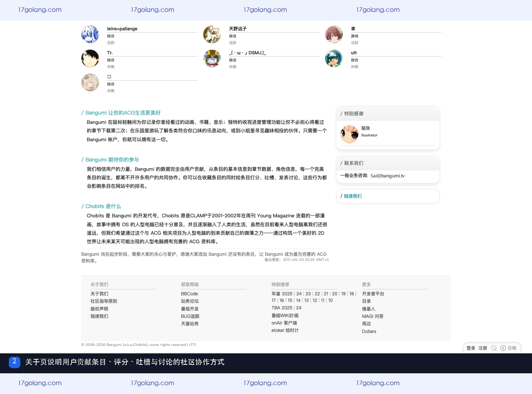Open 年鉴 2025 link

[x=282, y=294]
